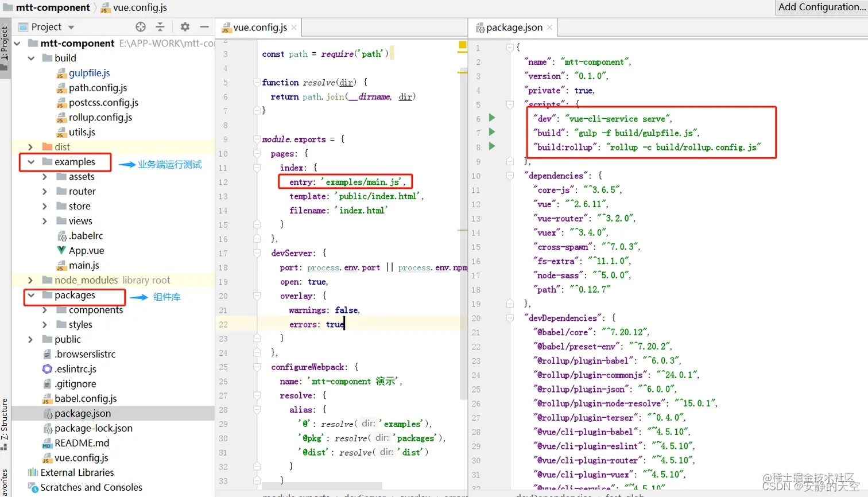Open README.md file
Viewport: 868px width, 497px height.
coord(82,443)
